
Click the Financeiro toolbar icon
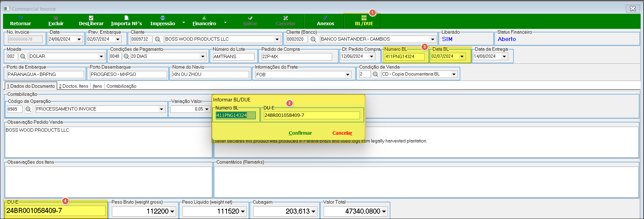tap(204, 18)
